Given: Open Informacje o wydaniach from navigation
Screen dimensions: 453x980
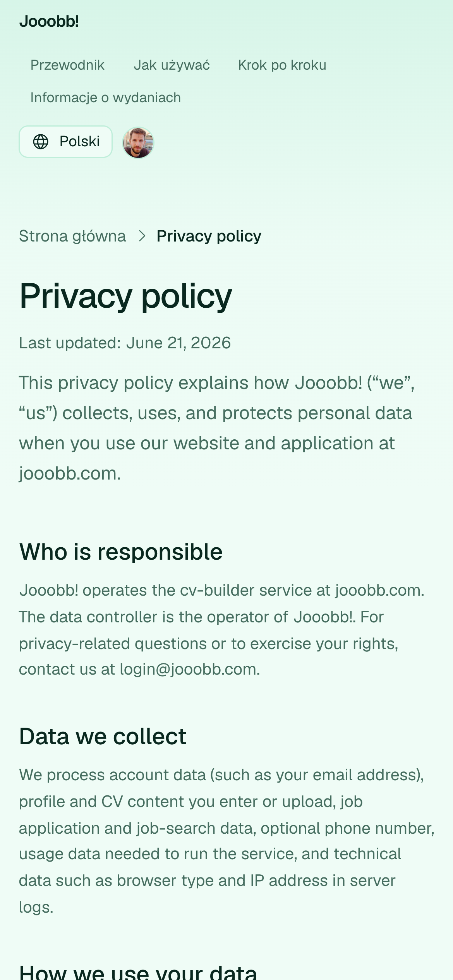Looking at the screenshot, I should (105, 98).
